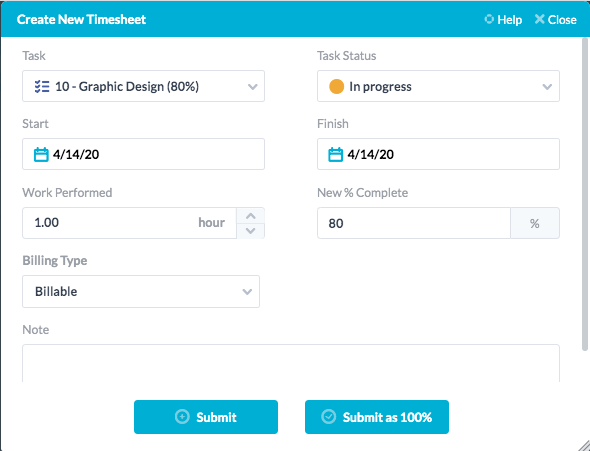This screenshot has width=590, height=451.
Task: Click the task checklist icon beside Graphic Design
Action: click(x=42, y=87)
